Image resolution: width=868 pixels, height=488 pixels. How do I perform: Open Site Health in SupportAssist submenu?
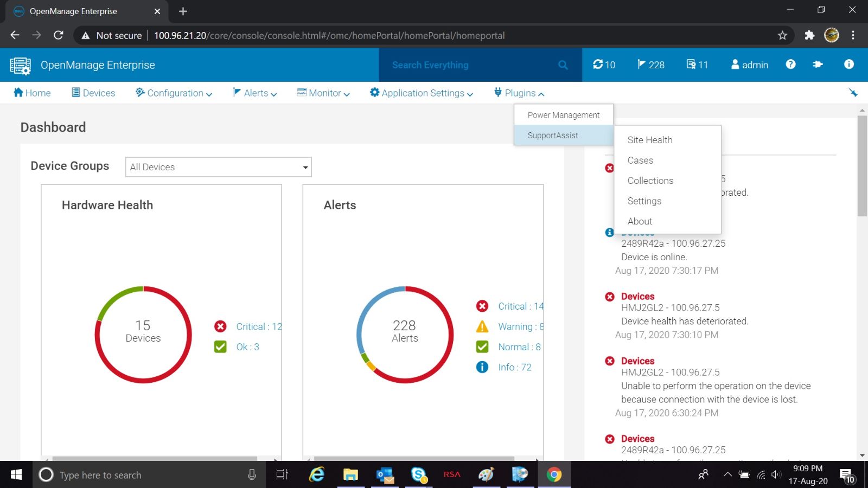pos(649,140)
